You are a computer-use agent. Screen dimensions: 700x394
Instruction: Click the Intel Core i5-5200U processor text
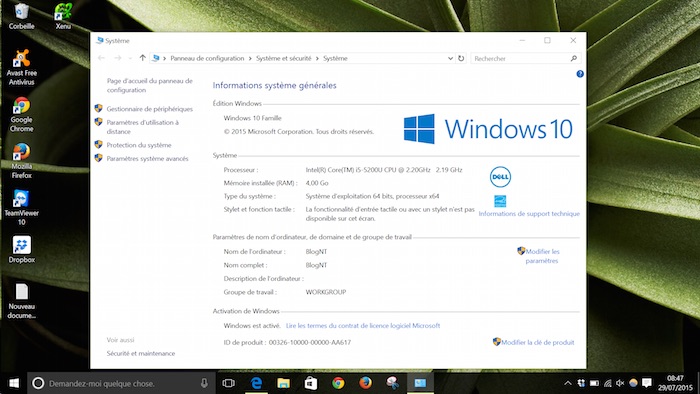click(384, 170)
